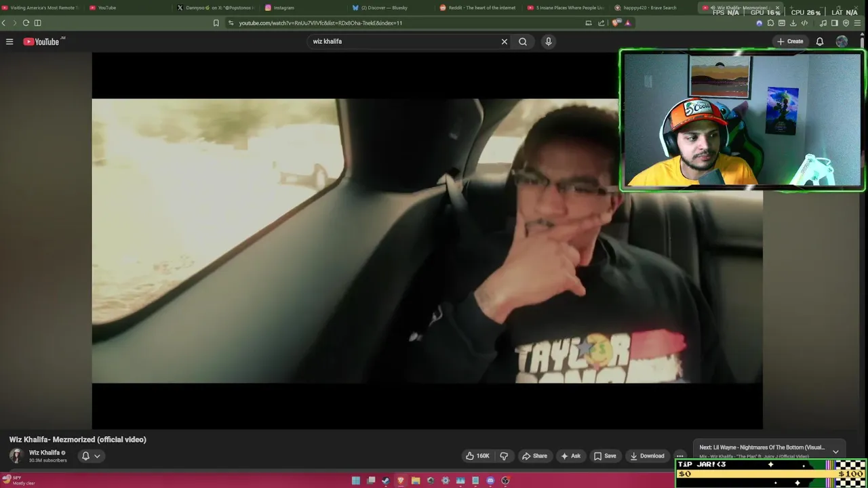Open the YouTube account avatar menu
This screenshot has height=488, width=868.
842,41
